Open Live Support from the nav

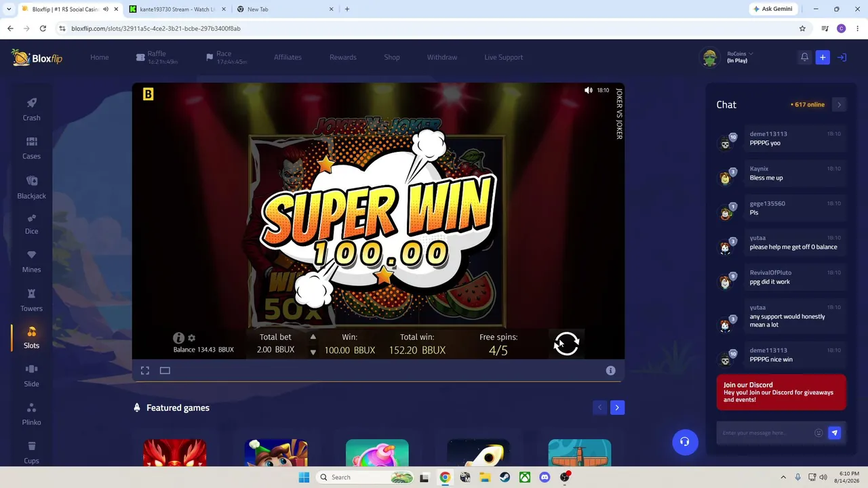504,58
